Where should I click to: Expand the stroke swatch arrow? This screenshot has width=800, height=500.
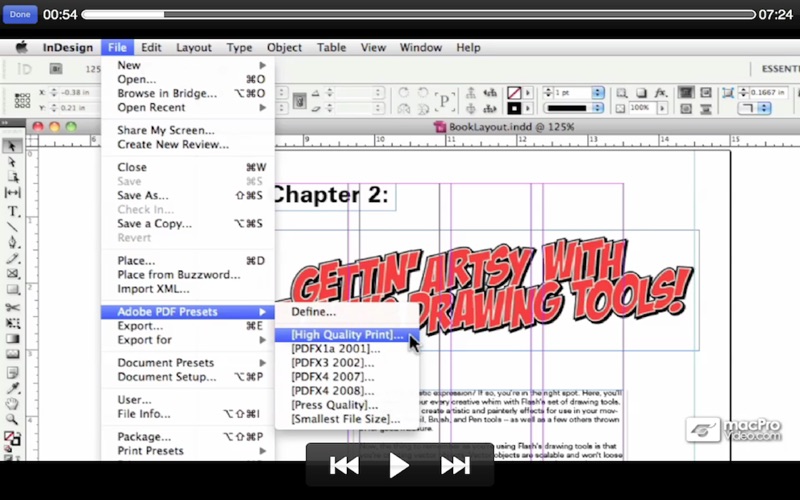(x=528, y=108)
